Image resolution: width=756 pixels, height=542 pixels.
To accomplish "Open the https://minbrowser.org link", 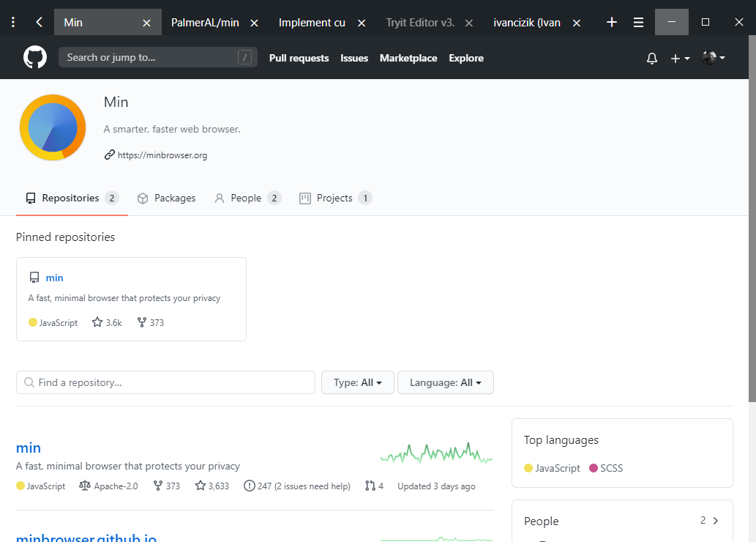I will (x=162, y=155).
